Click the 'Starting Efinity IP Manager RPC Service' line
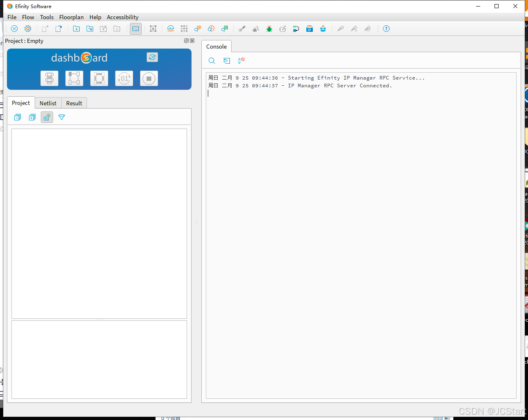The height and width of the screenshot is (420, 528). click(x=316, y=78)
